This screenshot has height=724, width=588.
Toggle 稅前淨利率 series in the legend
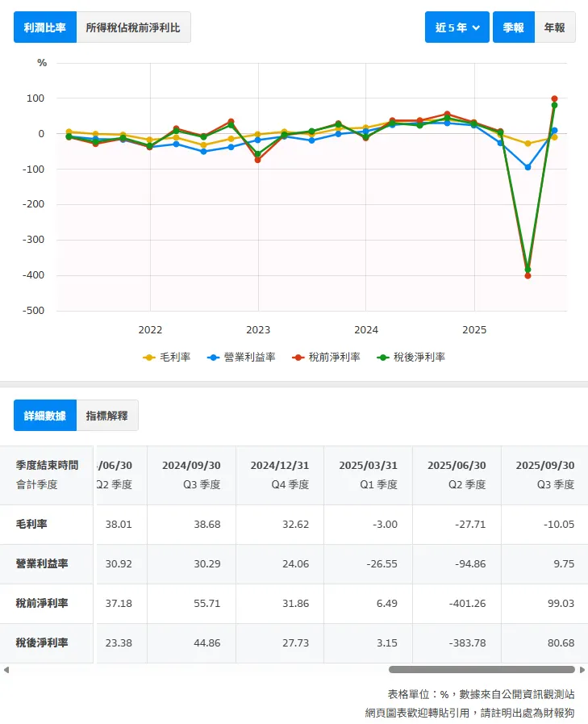pos(327,357)
